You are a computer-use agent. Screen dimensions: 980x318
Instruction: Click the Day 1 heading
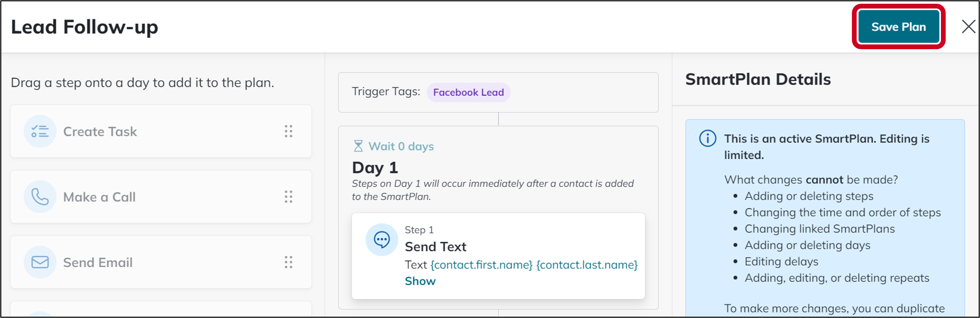[375, 168]
